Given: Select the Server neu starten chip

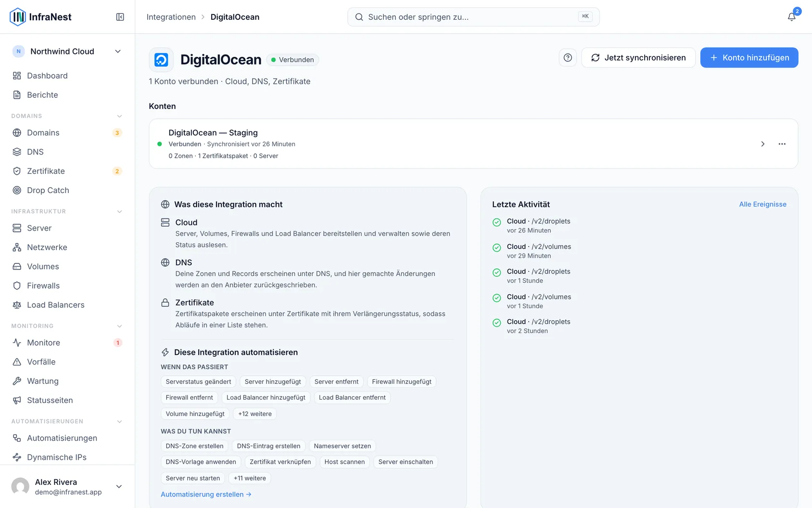Looking at the screenshot, I should [192, 478].
